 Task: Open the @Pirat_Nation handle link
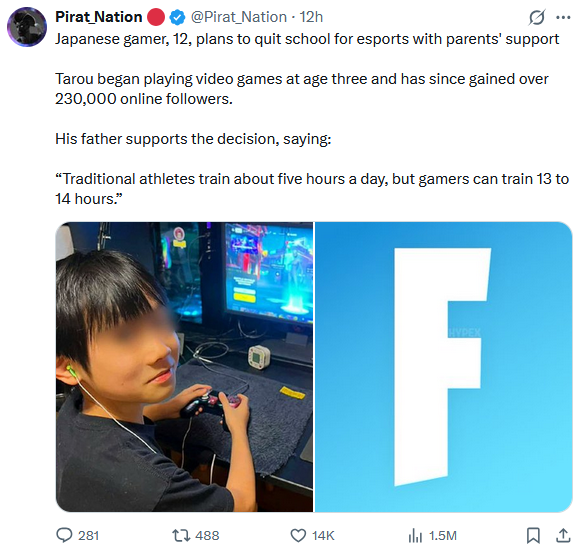(x=239, y=17)
